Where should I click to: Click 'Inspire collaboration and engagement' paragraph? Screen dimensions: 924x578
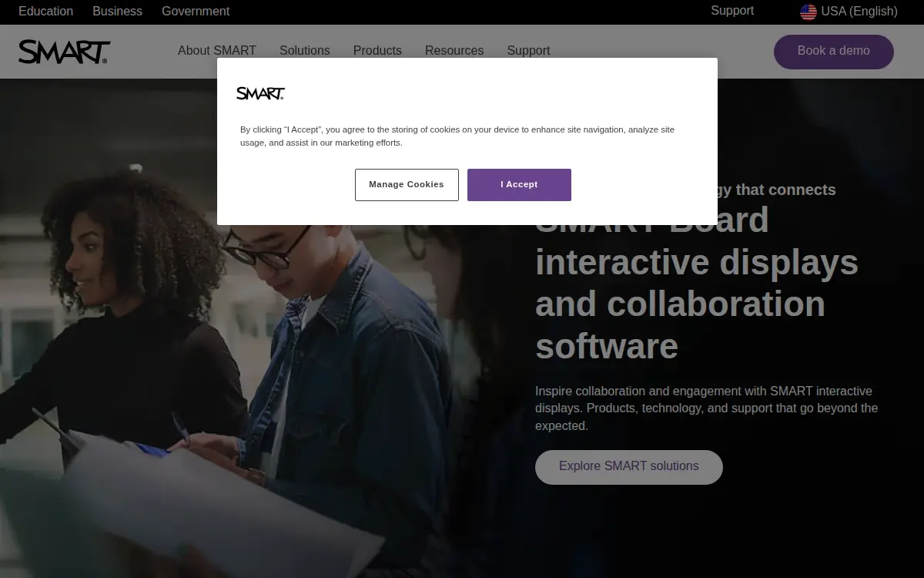(x=707, y=408)
